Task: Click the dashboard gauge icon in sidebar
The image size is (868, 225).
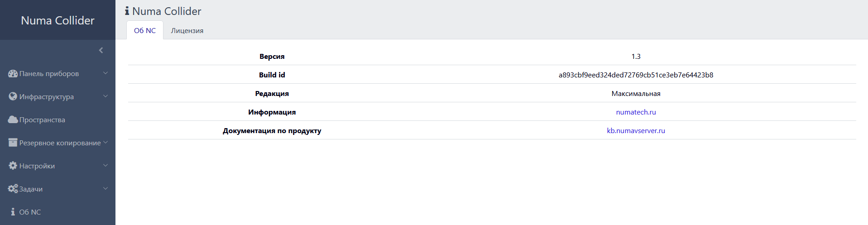Action: tap(13, 73)
